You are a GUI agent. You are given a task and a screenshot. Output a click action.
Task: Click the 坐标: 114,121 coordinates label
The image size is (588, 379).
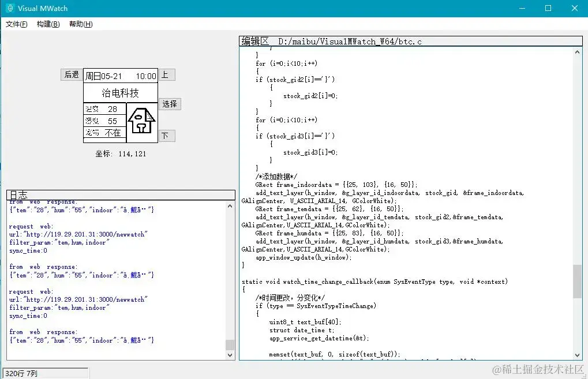(121, 153)
